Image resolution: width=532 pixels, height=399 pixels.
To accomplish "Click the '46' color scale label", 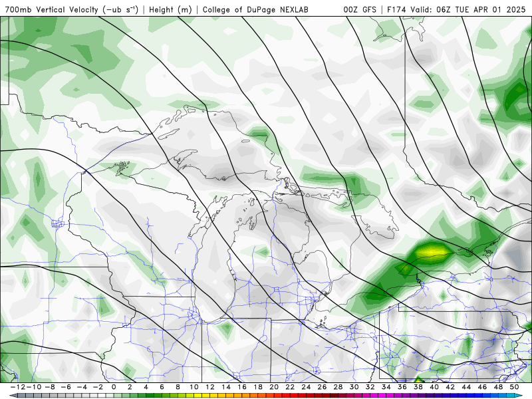I will click(x=483, y=387).
